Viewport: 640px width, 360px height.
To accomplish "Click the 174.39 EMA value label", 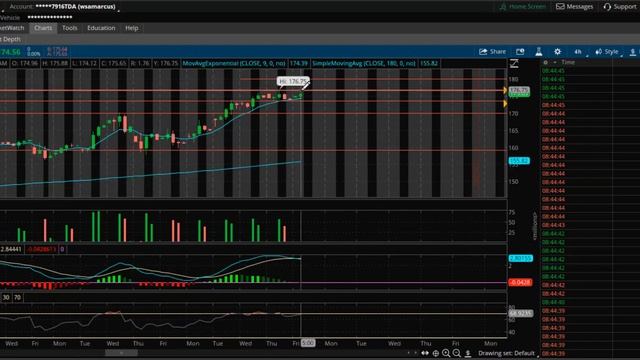I will pyautogui.click(x=298, y=63).
